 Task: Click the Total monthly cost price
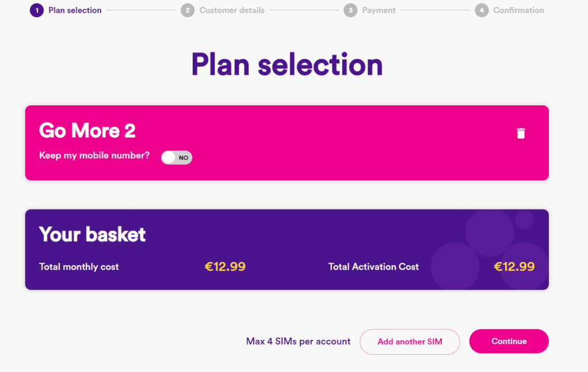[225, 267]
